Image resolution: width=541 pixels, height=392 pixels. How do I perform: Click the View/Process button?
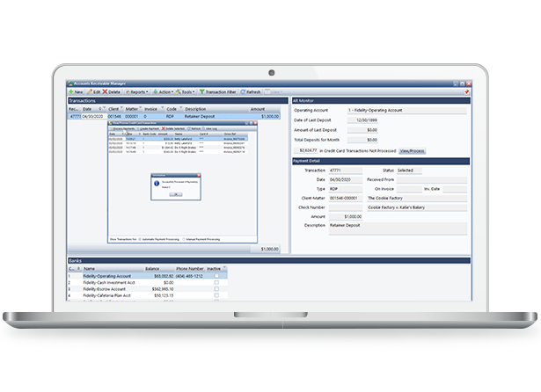click(x=413, y=150)
